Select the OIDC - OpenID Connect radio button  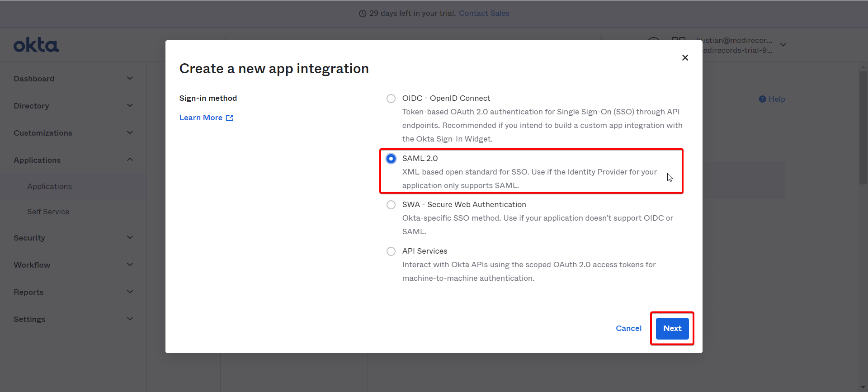tap(391, 99)
